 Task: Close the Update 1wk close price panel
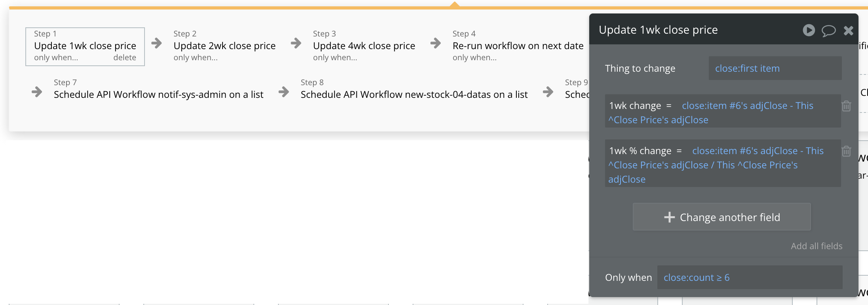[848, 30]
